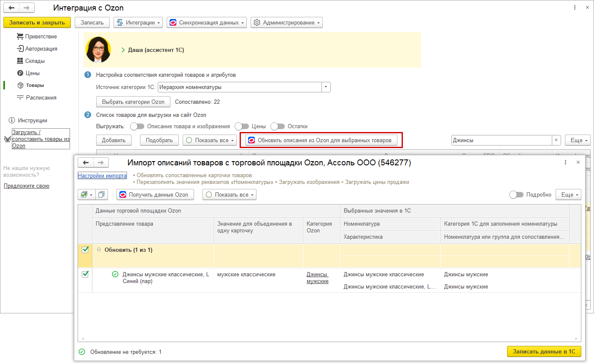
Task: Click Даша assistant avatar picture
Action: tap(98, 49)
